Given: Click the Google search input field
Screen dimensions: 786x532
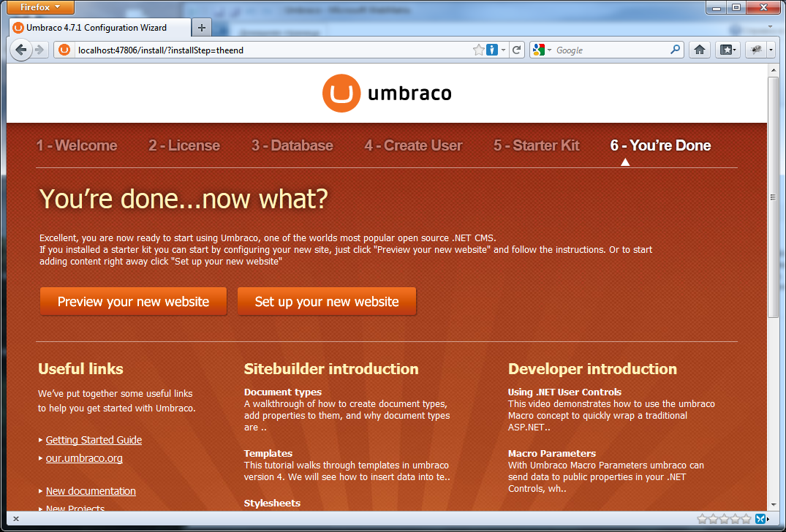Looking at the screenshot, I should (611, 50).
